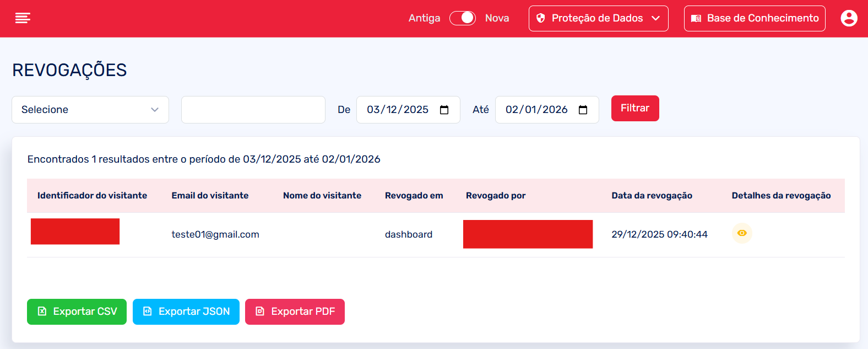Image resolution: width=868 pixels, height=349 pixels.
Task: Open the user profile account icon
Action: tap(849, 18)
